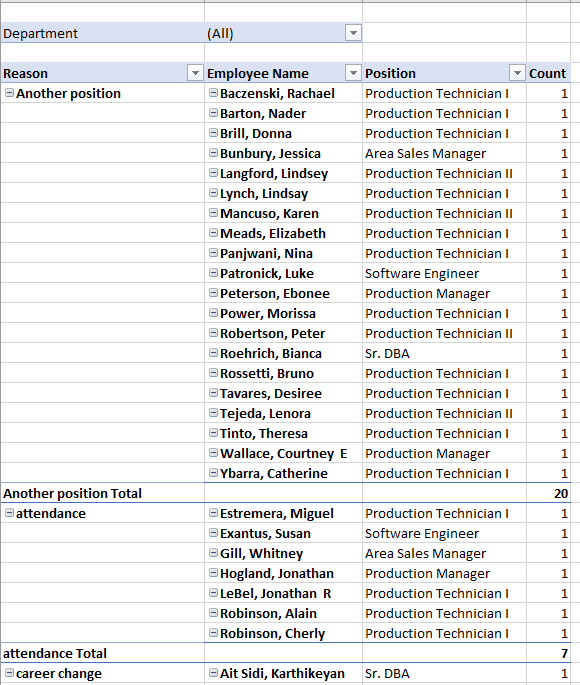580x685 pixels.
Task: Collapse Exantus, Susan row
Action: point(213,533)
